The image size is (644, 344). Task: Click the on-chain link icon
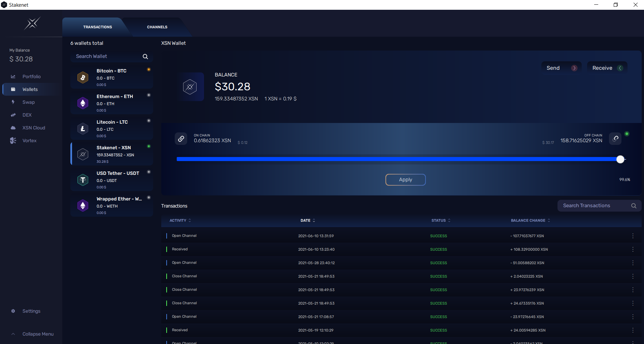tap(181, 138)
